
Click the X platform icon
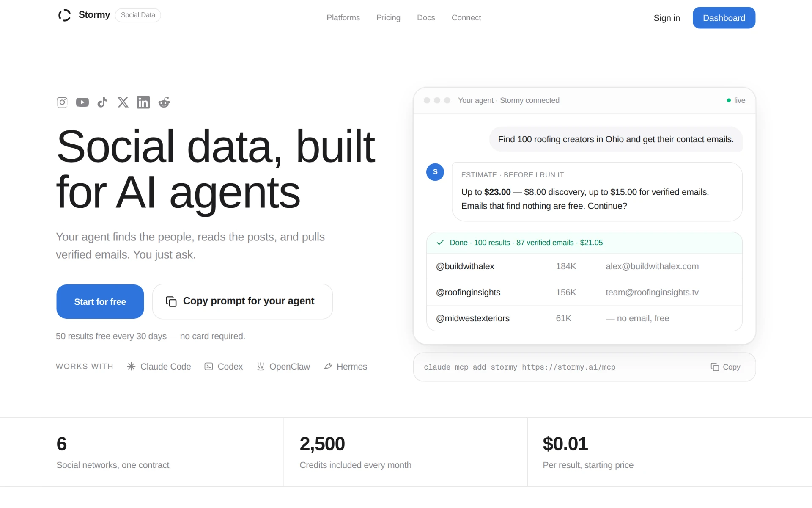[x=123, y=102]
